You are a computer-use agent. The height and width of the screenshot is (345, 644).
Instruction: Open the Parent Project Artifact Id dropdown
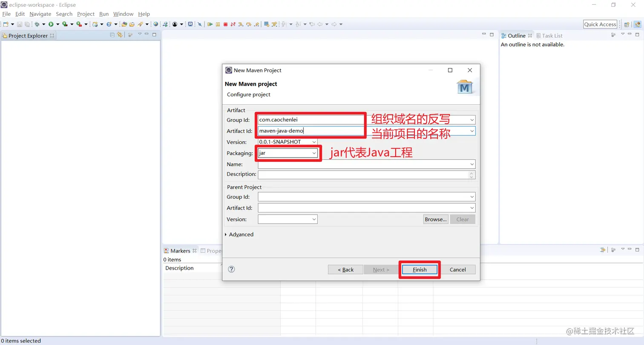(472, 208)
